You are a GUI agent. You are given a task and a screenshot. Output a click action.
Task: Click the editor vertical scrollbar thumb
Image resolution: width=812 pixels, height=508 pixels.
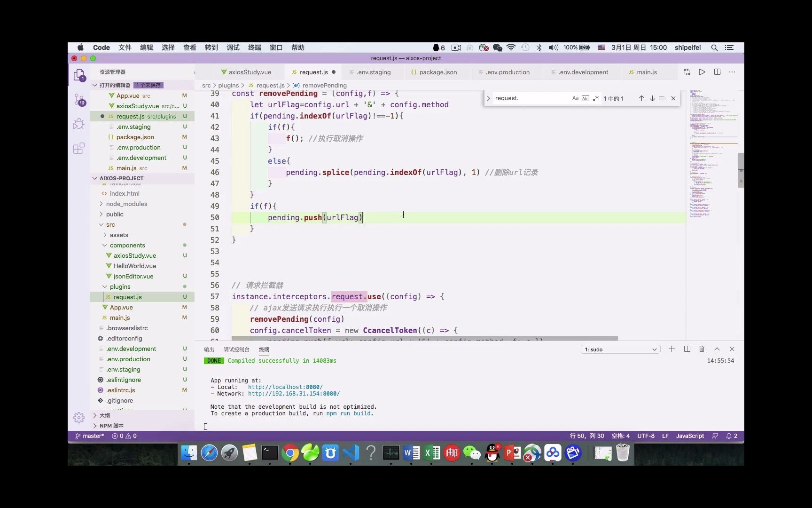click(x=741, y=170)
